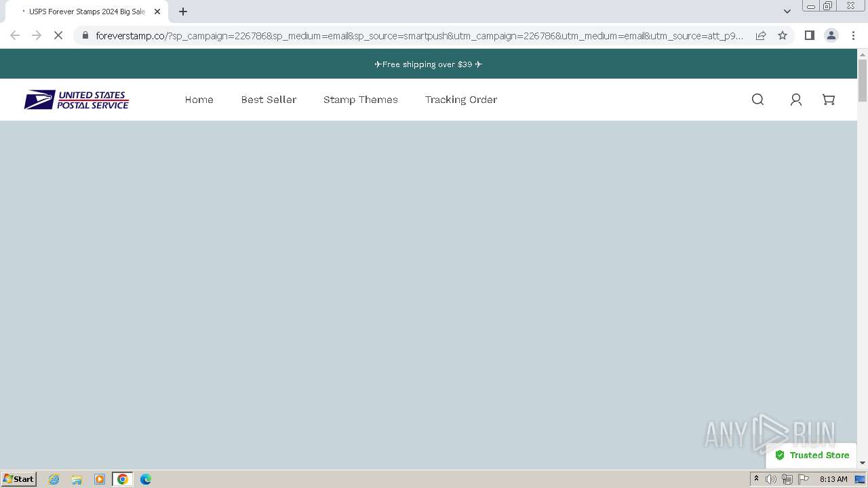Open the network tray icon
This screenshot has height=488, width=868.
pos(787,479)
